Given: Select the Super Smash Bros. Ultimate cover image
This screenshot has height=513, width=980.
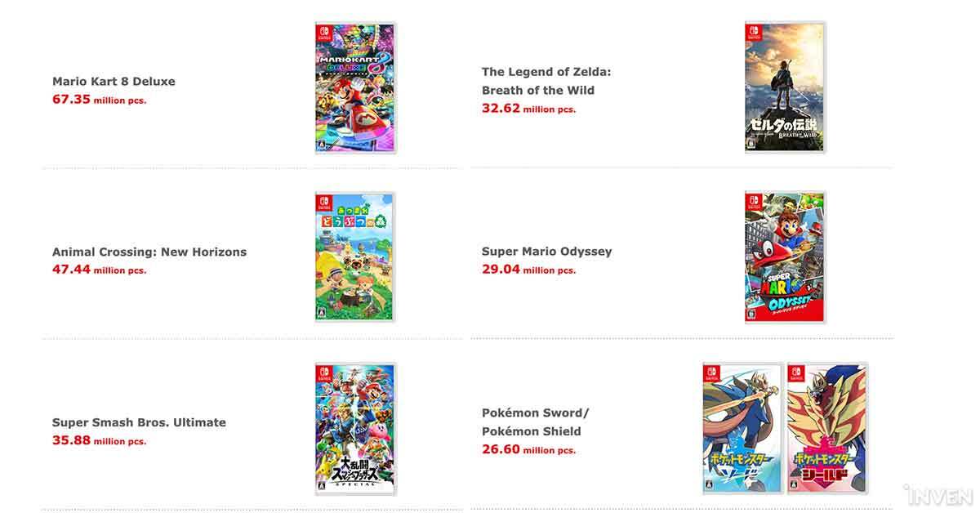Looking at the screenshot, I should 355,429.
